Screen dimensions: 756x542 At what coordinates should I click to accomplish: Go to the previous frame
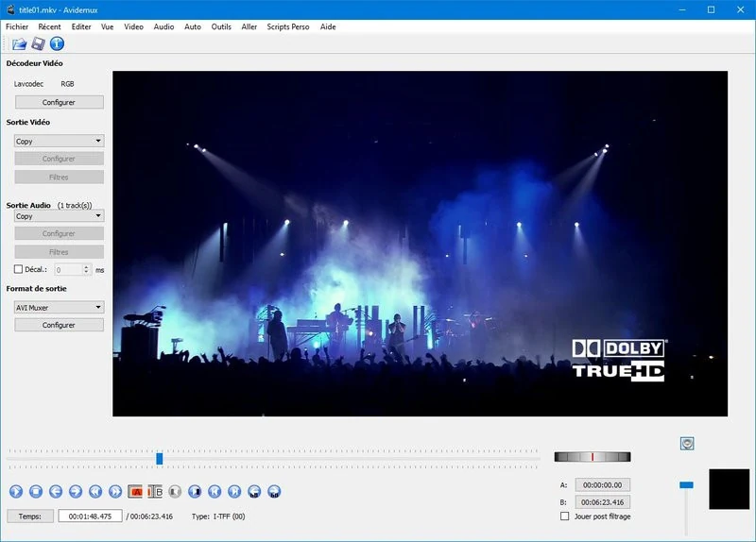click(56, 491)
